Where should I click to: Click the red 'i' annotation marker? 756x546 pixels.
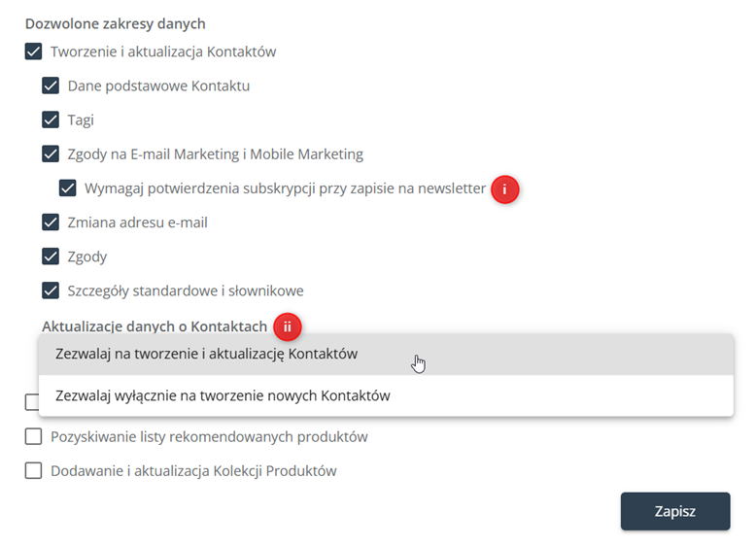tap(504, 189)
